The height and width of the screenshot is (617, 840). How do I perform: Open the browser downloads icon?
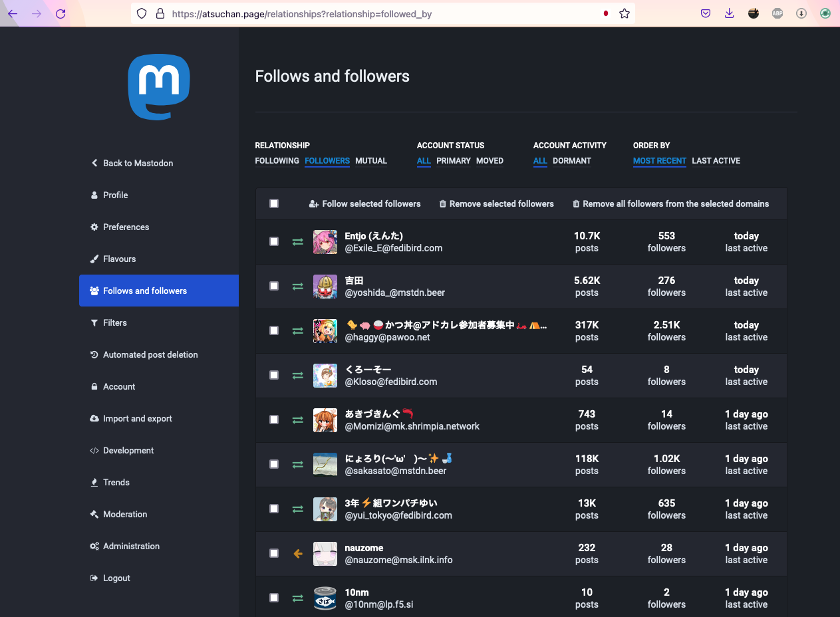click(x=730, y=13)
